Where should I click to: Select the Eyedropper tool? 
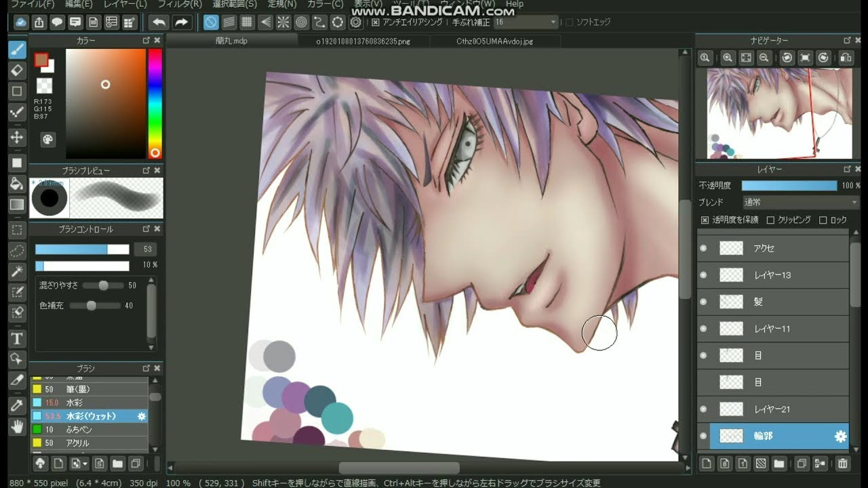18,406
